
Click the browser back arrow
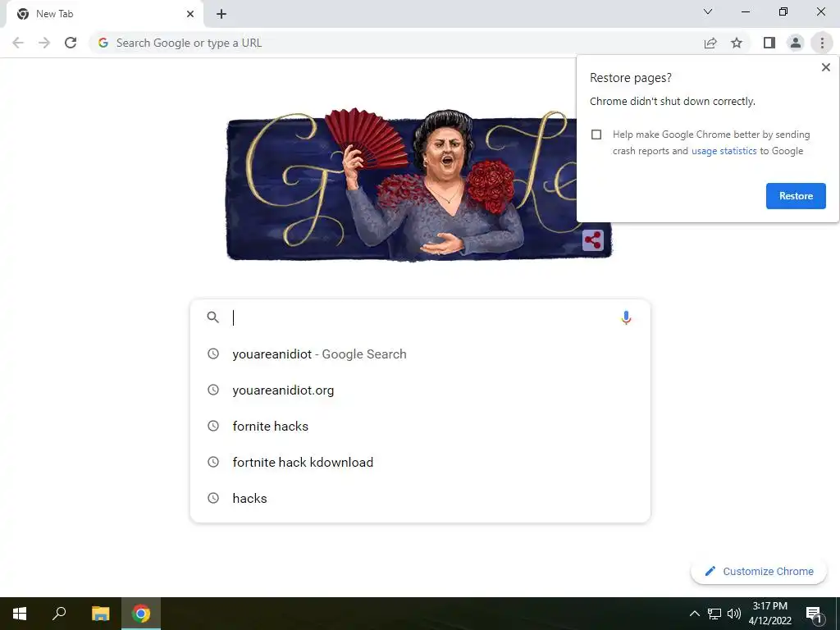[18, 43]
